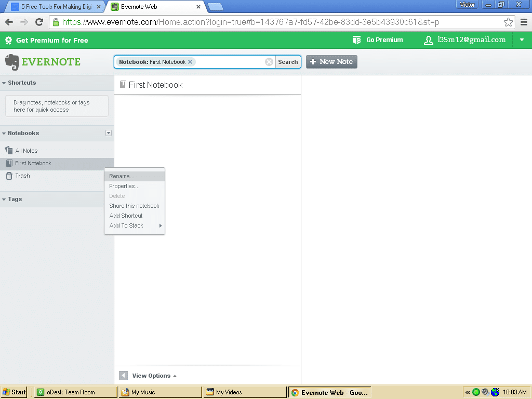Click the First Notebook sidebar icon

click(x=9, y=163)
